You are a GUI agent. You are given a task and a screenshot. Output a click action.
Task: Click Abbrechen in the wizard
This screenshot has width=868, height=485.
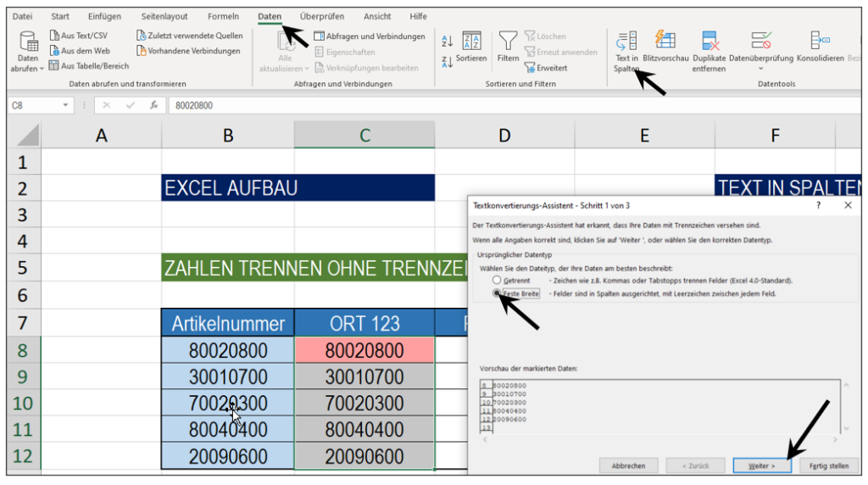point(628,465)
